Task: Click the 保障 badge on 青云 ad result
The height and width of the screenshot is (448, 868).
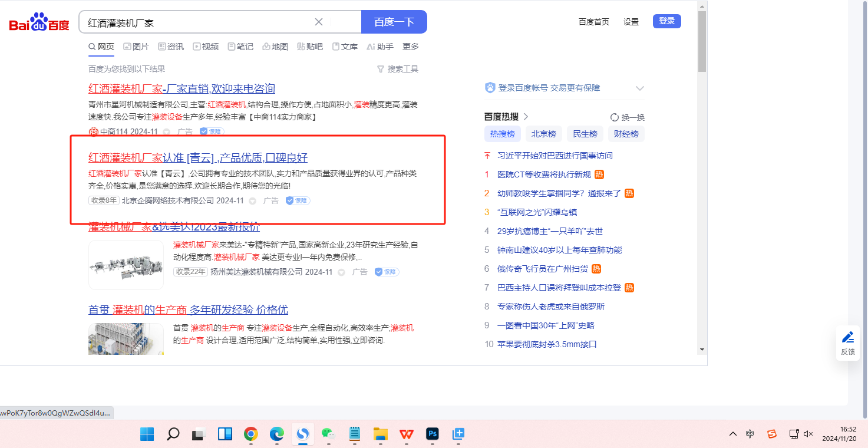Action: pyautogui.click(x=298, y=200)
